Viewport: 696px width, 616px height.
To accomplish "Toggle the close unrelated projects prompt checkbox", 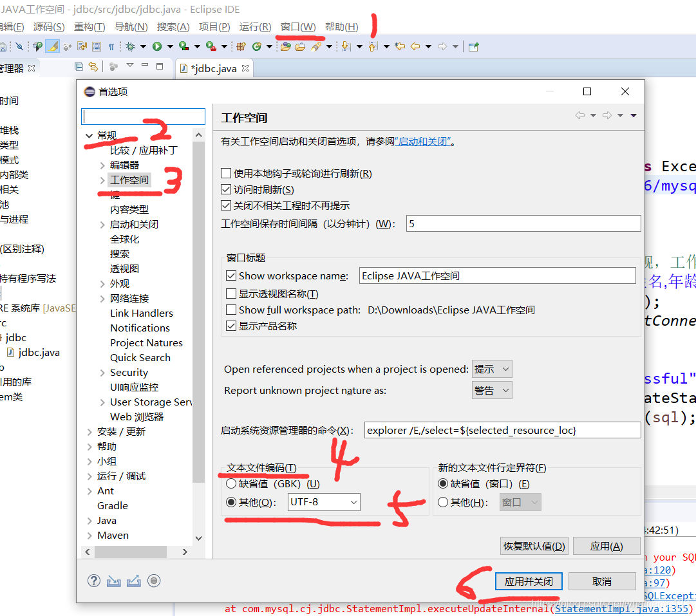I will point(226,205).
